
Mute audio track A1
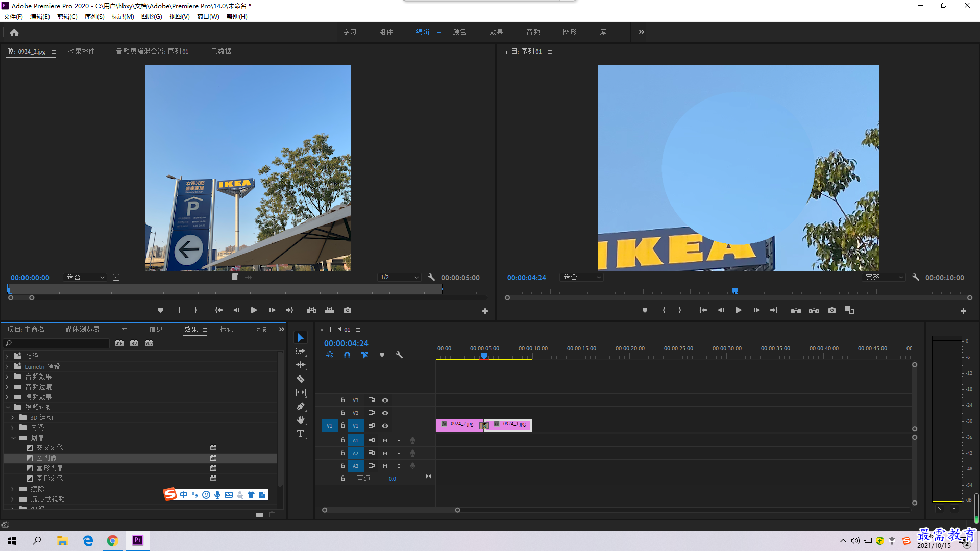click(x=385, y=440)
